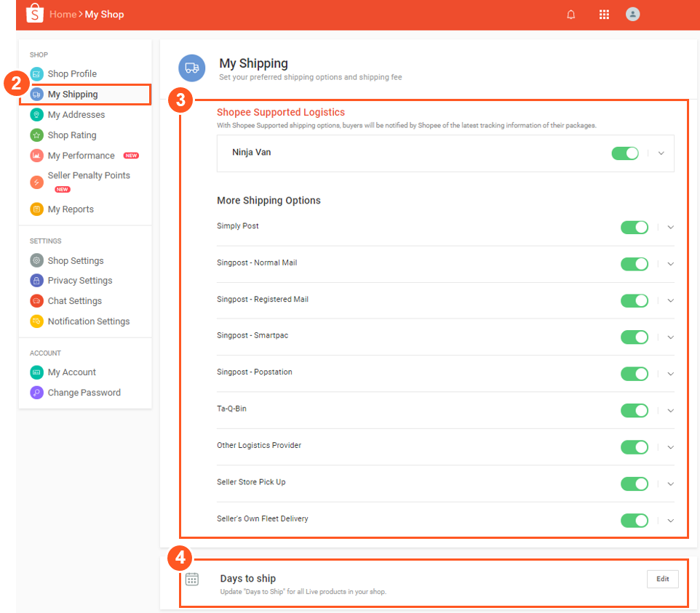Screen dimensions: 700x613
Task: Expand the Ninja Van details chevron
Action: pos(661,153)
